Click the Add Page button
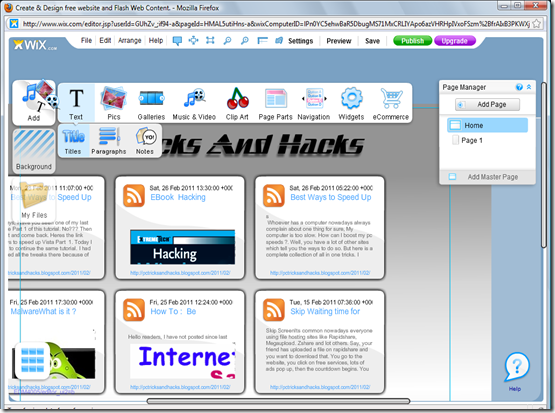 (487, 104)
